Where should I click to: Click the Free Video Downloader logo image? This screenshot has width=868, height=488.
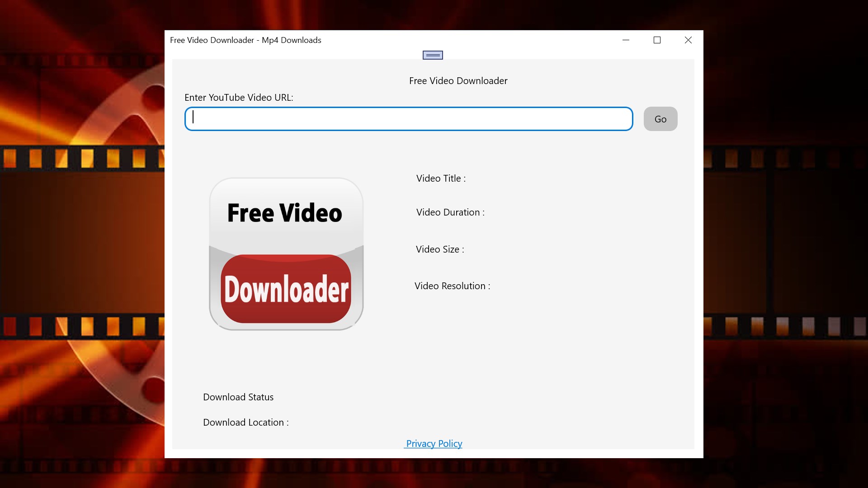click(x=286, y=254)
